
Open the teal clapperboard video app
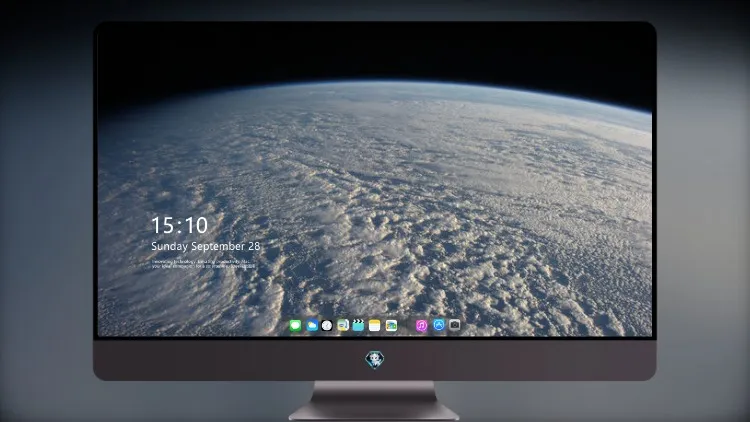tap(358, 326)
